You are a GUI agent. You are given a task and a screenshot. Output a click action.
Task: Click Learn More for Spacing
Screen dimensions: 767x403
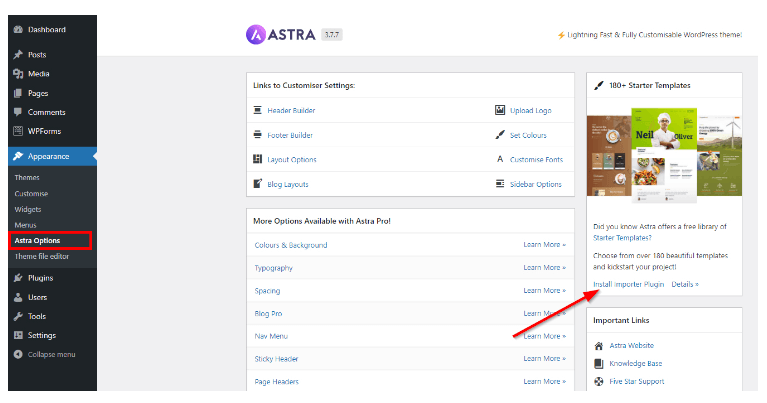(x=544, y=291)
